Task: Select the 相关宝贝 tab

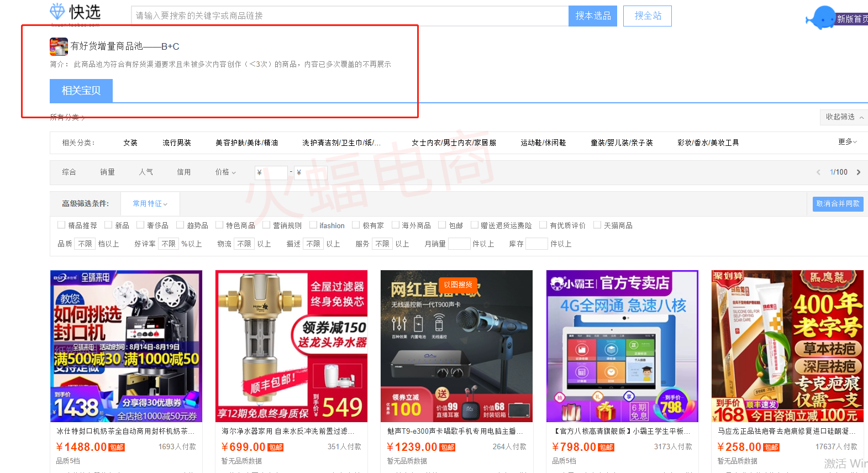Action: [81, 91]
